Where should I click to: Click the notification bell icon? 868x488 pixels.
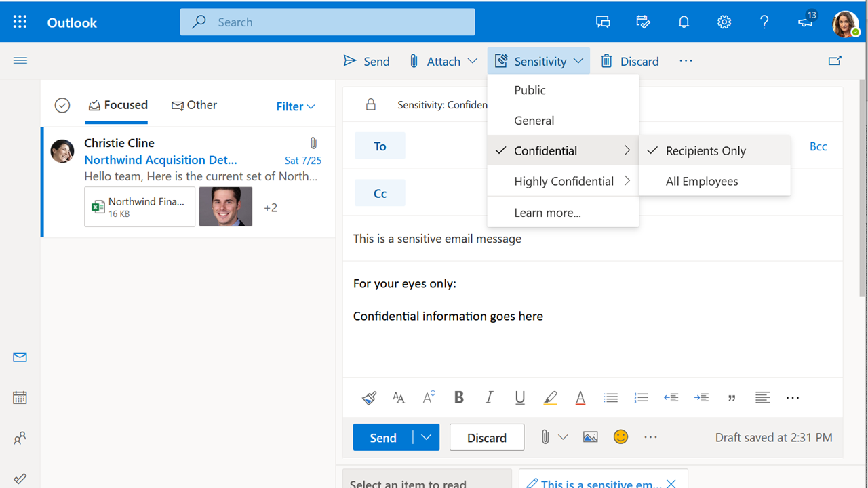click(x=684, y=22)
